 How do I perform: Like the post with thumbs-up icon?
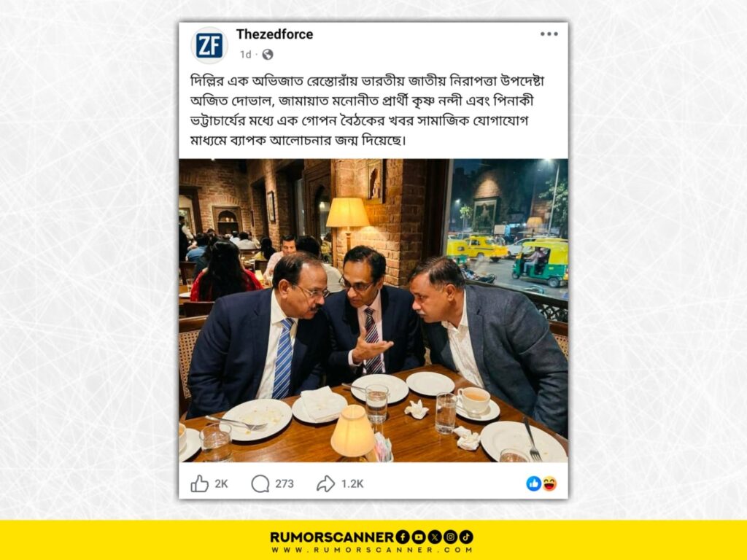[x=200, y=484]
